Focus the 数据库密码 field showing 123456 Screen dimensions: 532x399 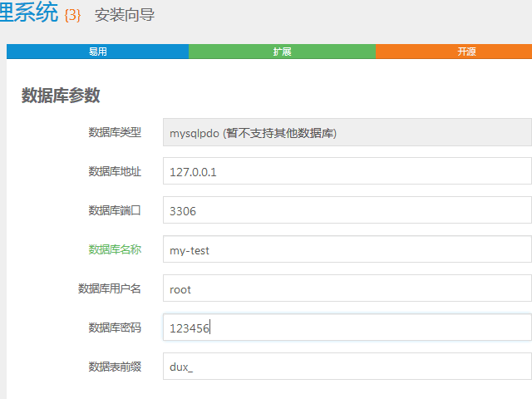coord(347,328)
